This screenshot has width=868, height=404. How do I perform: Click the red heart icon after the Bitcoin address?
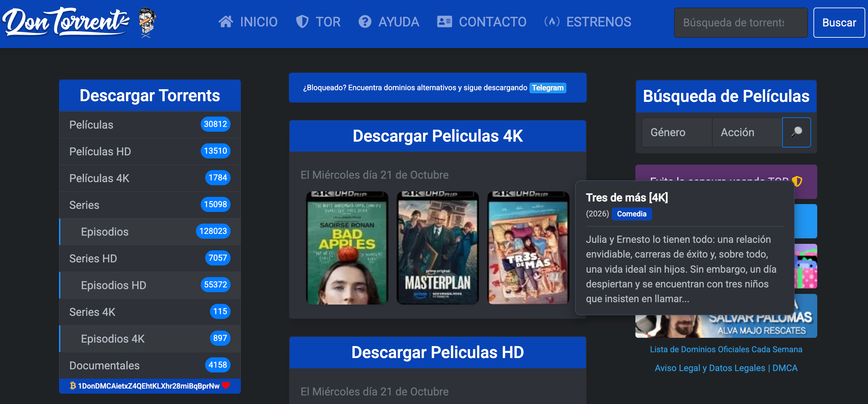point(226,385)
